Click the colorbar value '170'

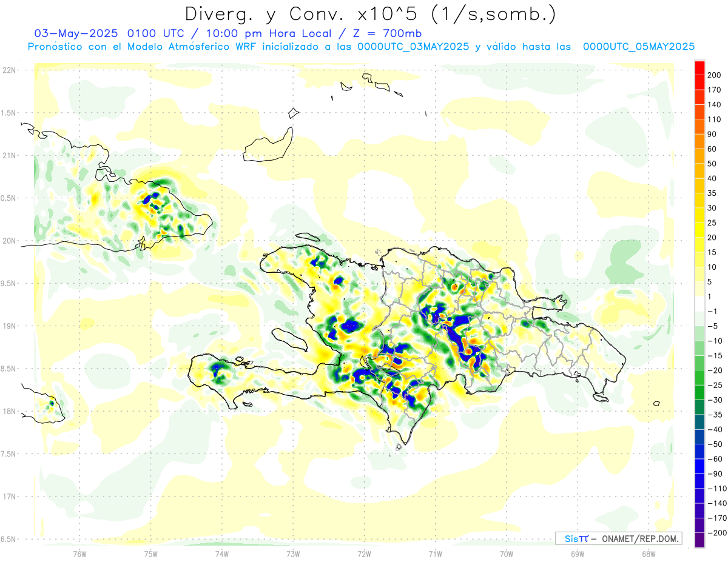(x=715, y=89)
